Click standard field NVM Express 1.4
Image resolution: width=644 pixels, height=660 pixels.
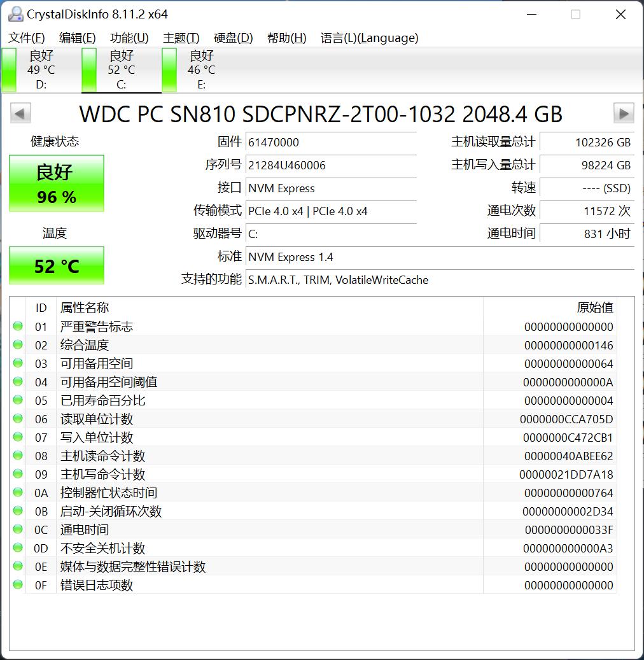440,256
